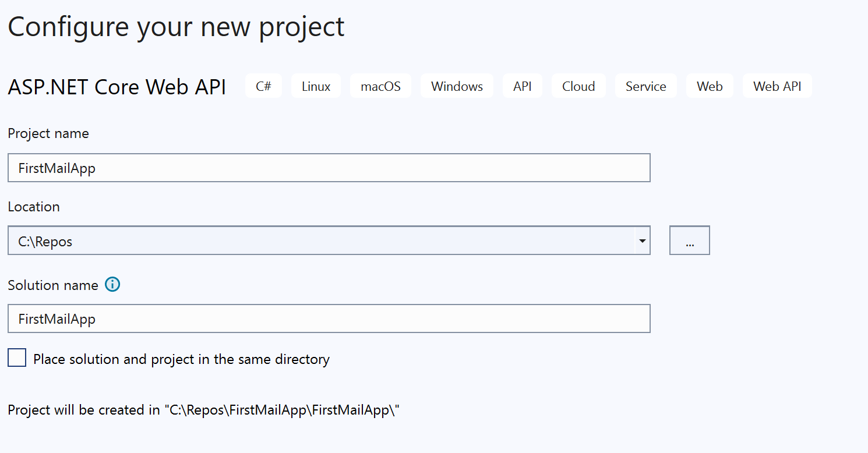Select the Linux tag

(x=316, y=86)
